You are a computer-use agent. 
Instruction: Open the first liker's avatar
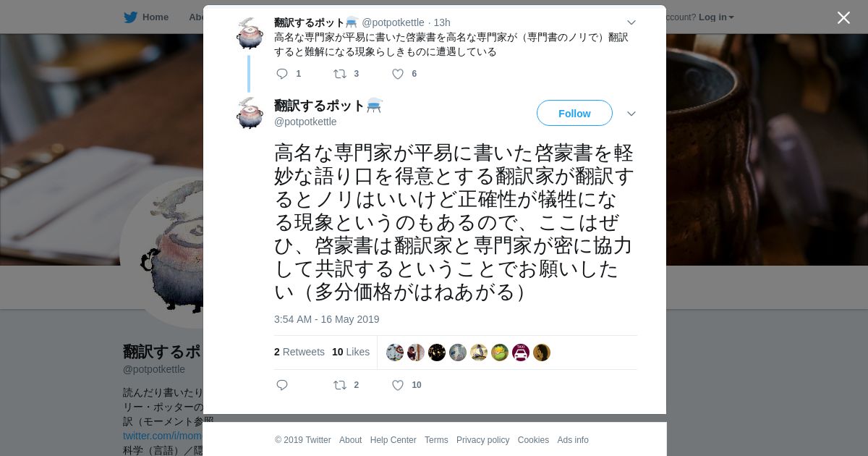point(395,352)
